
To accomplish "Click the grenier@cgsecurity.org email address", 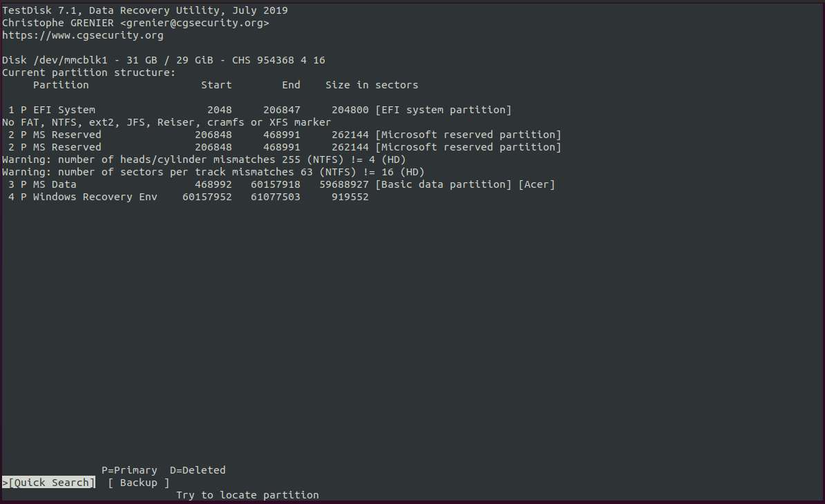I will pyautogui.click(x=194, y=23).
